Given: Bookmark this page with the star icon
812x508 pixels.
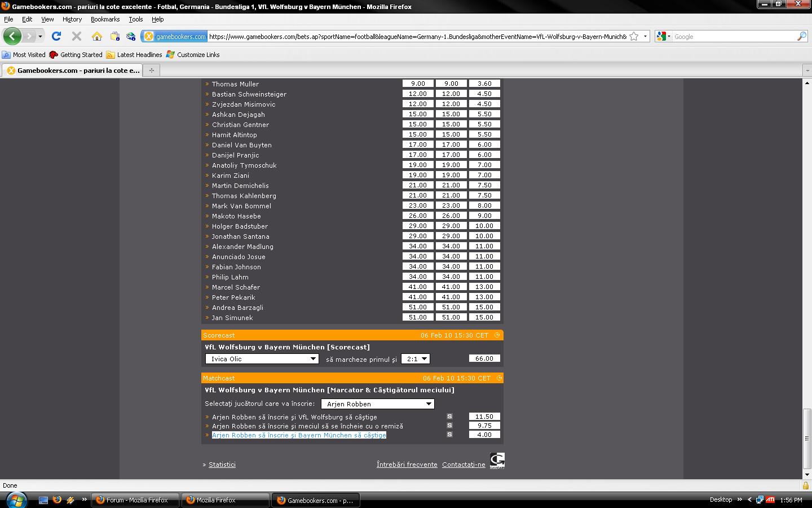Looking at the screenshot, I should tap(634, 36).
